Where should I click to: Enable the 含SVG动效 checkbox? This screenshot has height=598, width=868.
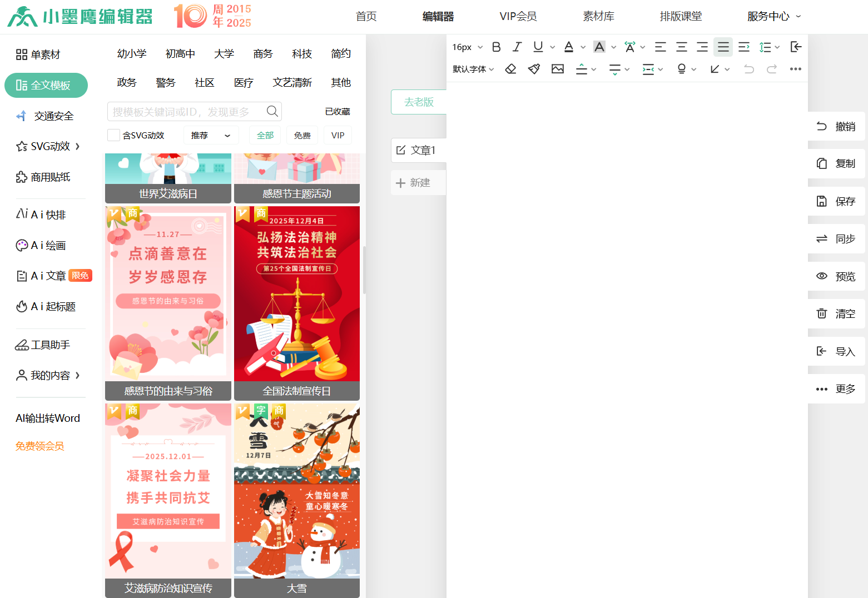pyautogui.click(x=114, y=135)
